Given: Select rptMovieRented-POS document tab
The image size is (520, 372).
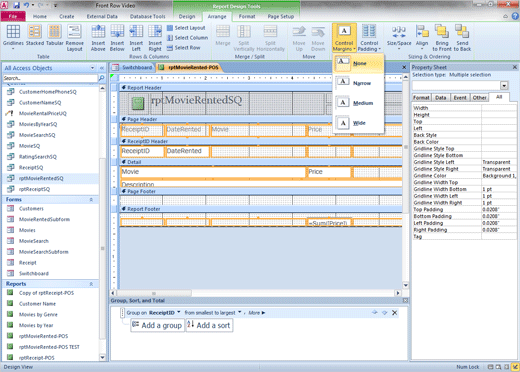Looking at the screenshot, I should (x=189, y=67).
